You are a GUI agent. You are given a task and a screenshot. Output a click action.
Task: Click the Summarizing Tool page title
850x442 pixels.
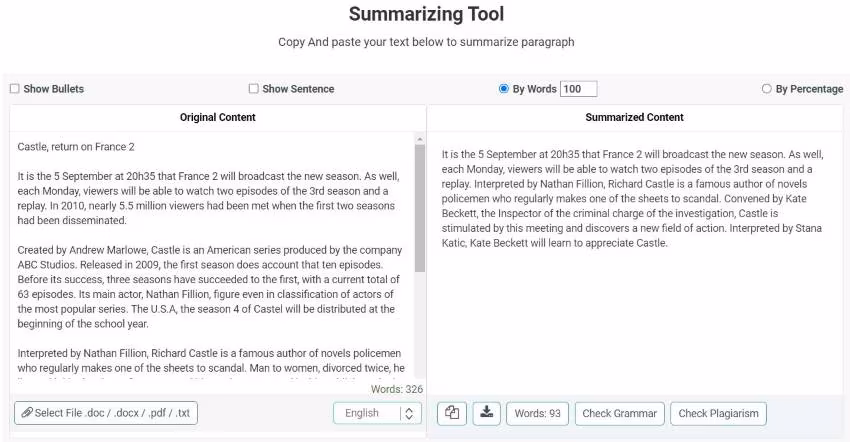point(426,14)
